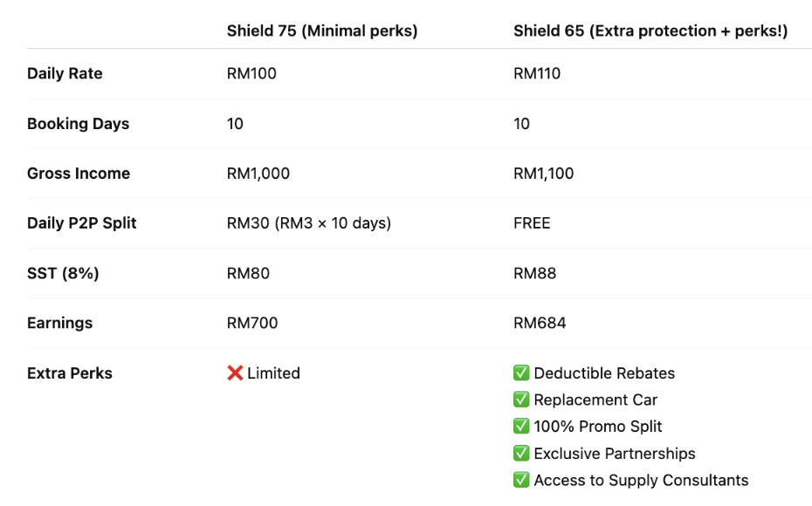Click the green checkmark beside 100% Promo Split
The width and height of the screenshot is (812, 506).
[x=521, y=427]
